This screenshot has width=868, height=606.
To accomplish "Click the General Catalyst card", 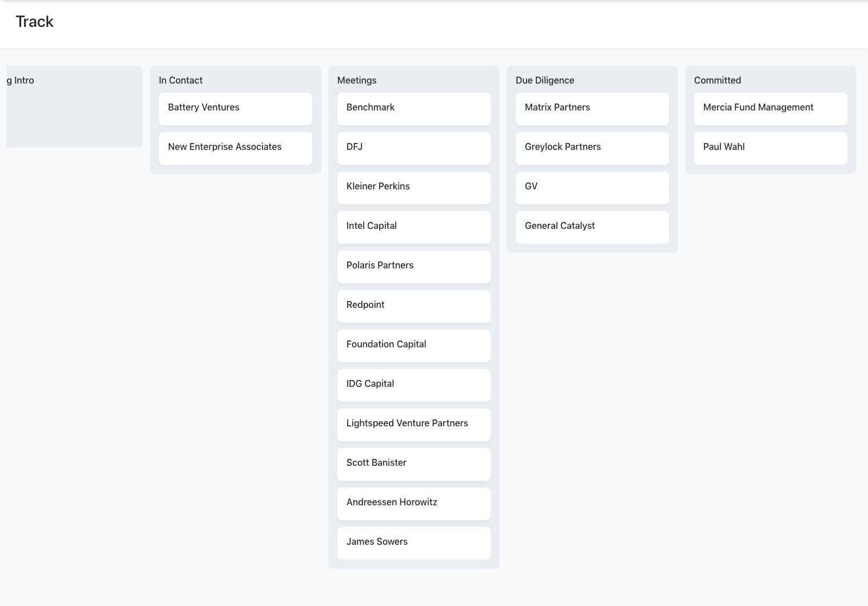I will coord(592,227).
